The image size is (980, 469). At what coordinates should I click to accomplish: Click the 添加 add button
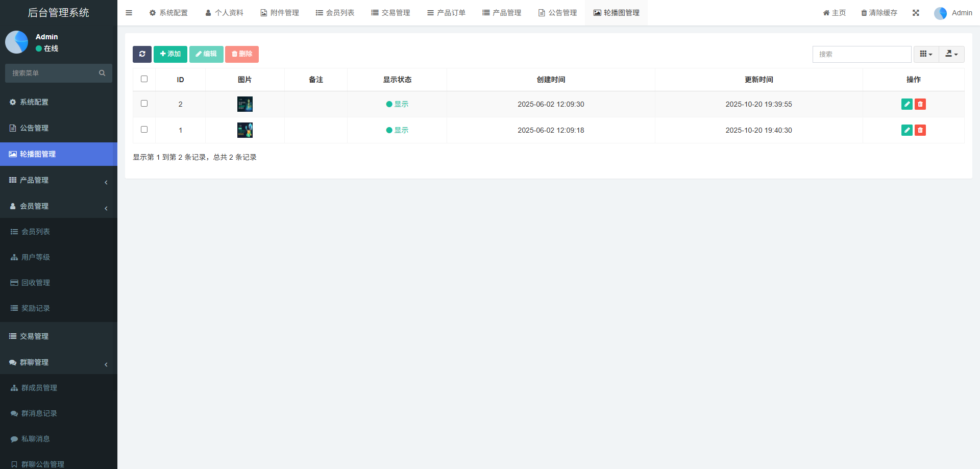click(170, 54)
